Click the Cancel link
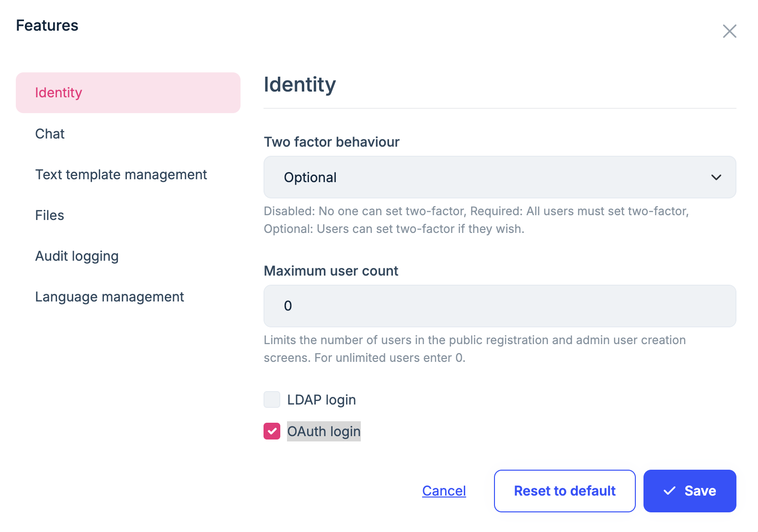Image resolution: width=758 pixels, height=532 pixels. [444, 491]
